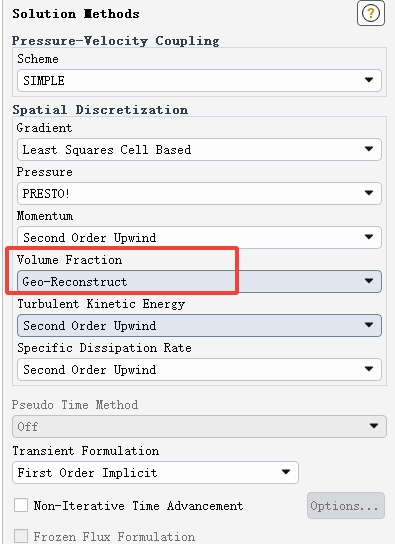
Task: Click the Non-Iterative Time Advancement label
Action: pyautogui.click(x=138, y=505)
